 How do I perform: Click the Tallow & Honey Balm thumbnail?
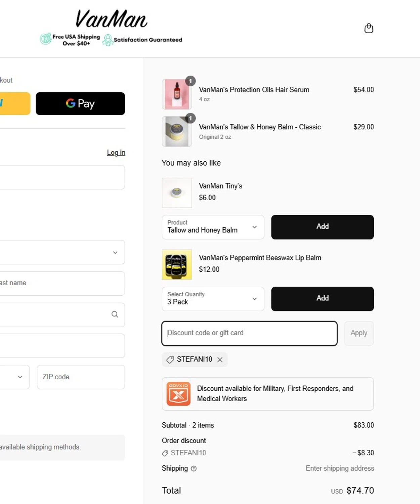point(177,131)
